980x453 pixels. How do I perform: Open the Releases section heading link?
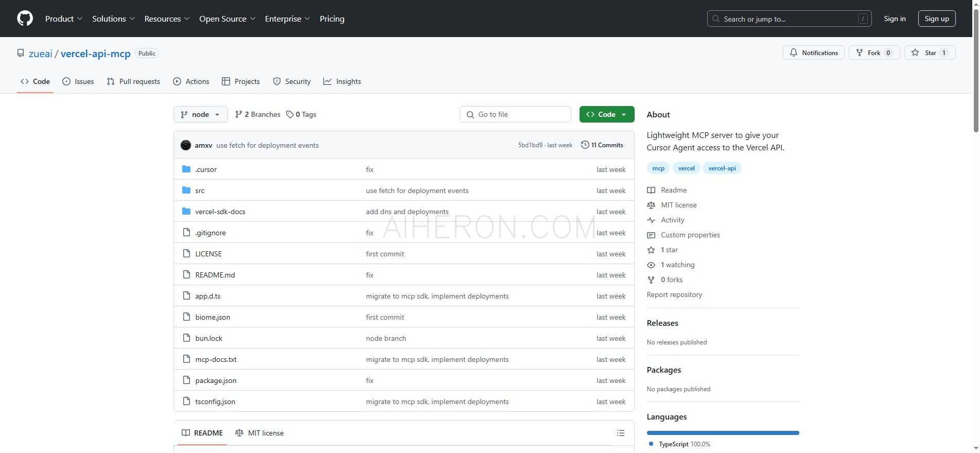pyautogui.click(x=662, y=323)
